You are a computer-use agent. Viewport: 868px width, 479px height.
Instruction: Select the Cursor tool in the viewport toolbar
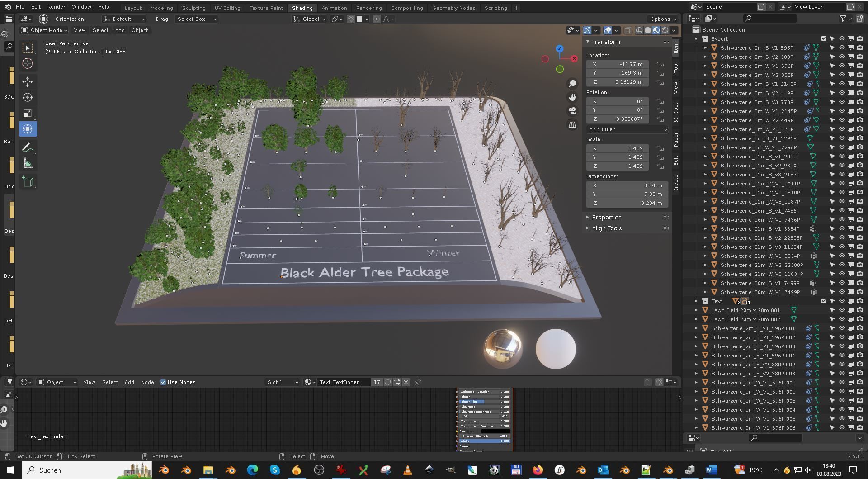click(x=28, y=64)
